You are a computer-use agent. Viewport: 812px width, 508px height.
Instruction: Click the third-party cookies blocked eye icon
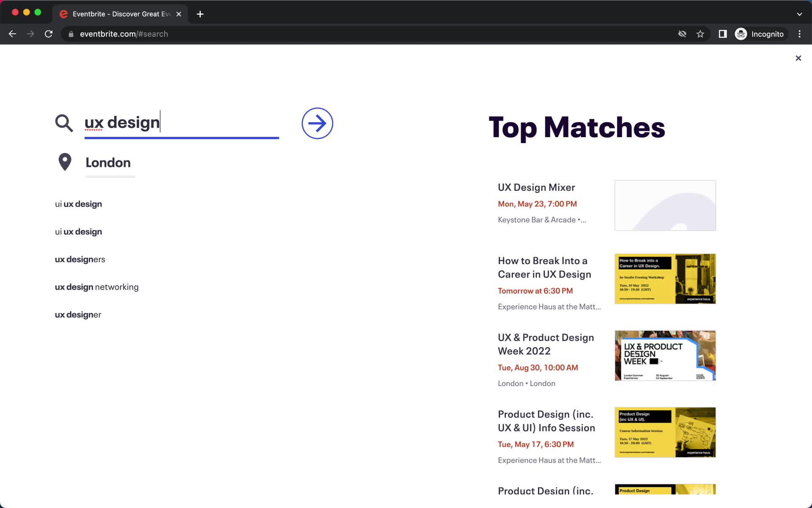[682, 34]
